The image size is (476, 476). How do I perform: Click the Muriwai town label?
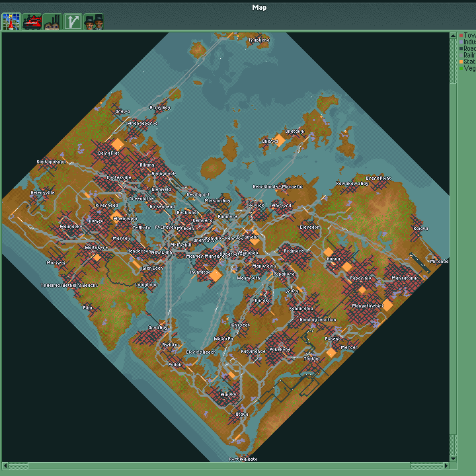[x=56, y=262]
